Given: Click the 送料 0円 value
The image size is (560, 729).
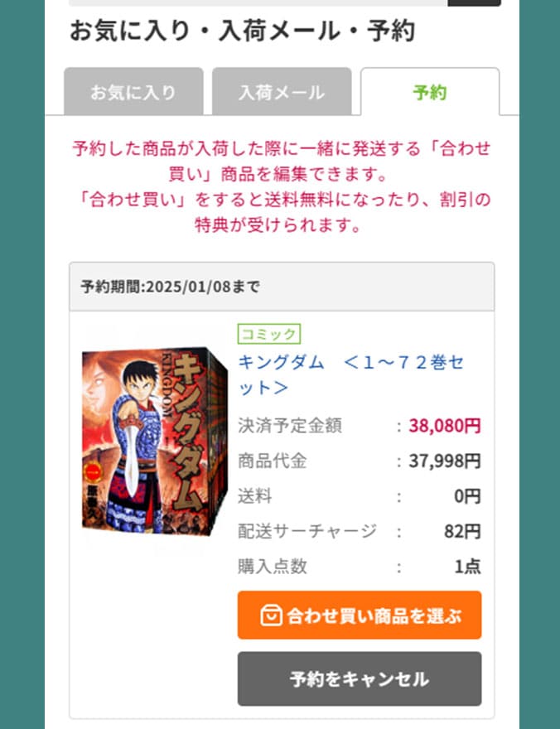Looking at the screenshot, I should click(467, 496).
